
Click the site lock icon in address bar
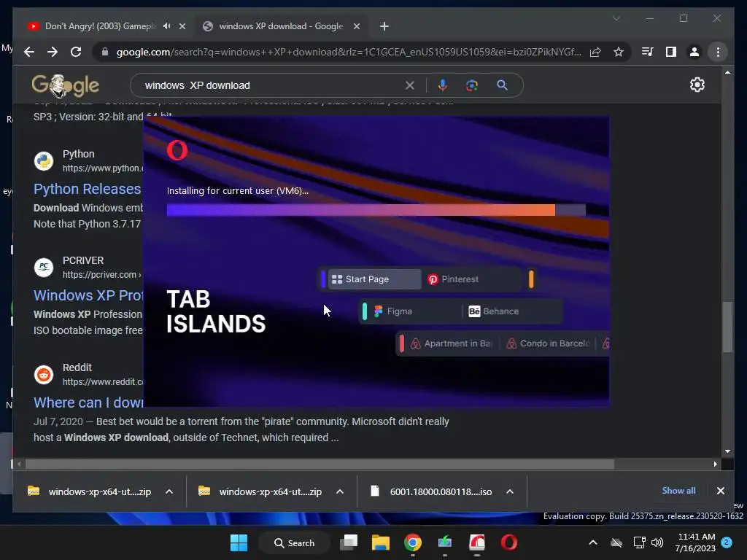[105, 52]
